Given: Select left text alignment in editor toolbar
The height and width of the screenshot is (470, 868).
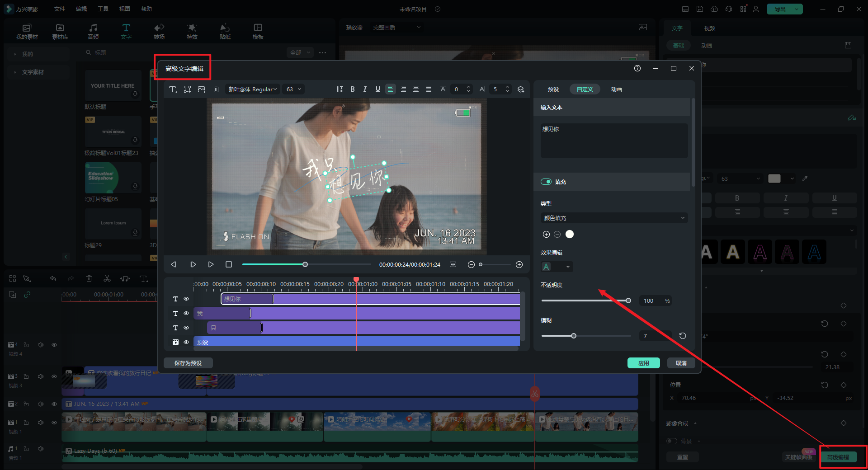Looking at the screenshot, I should point(390,89).
